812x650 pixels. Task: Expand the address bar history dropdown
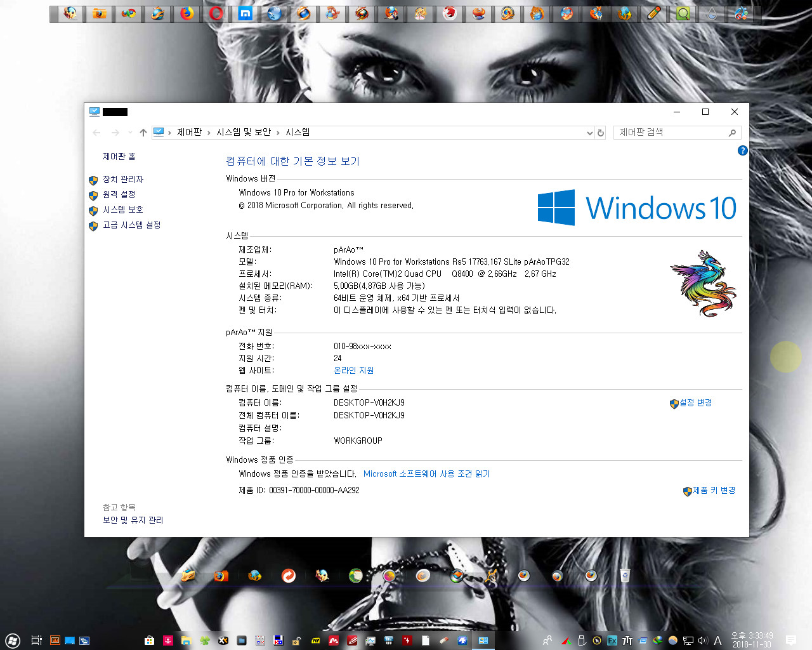point(590,133)
